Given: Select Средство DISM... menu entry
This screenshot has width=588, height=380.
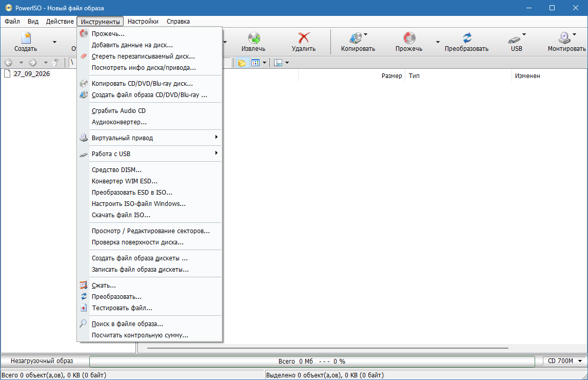Looking at the screenshot, I should (150, 170).
